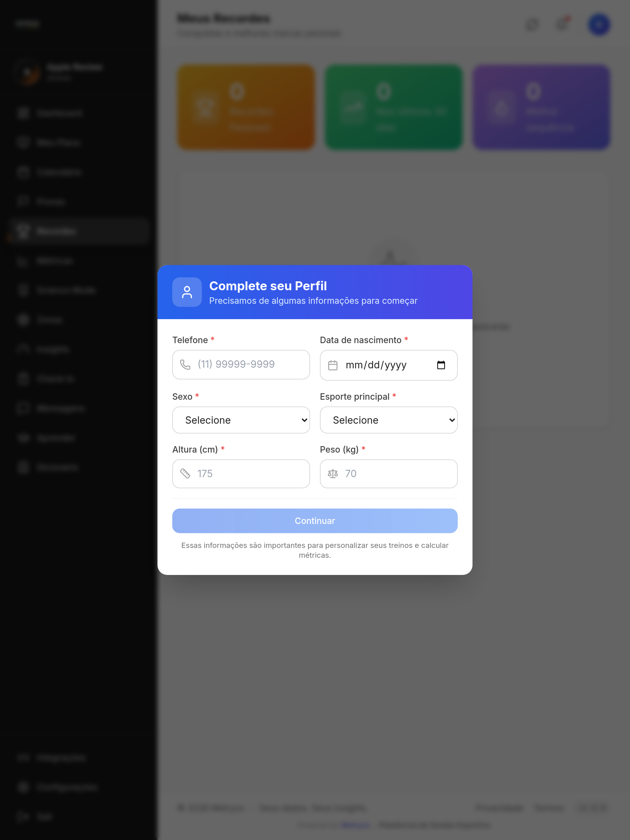Focus the Altura (cm) input field
The width and height of the screenshot is (630, 840).
(x=241, y=474)
